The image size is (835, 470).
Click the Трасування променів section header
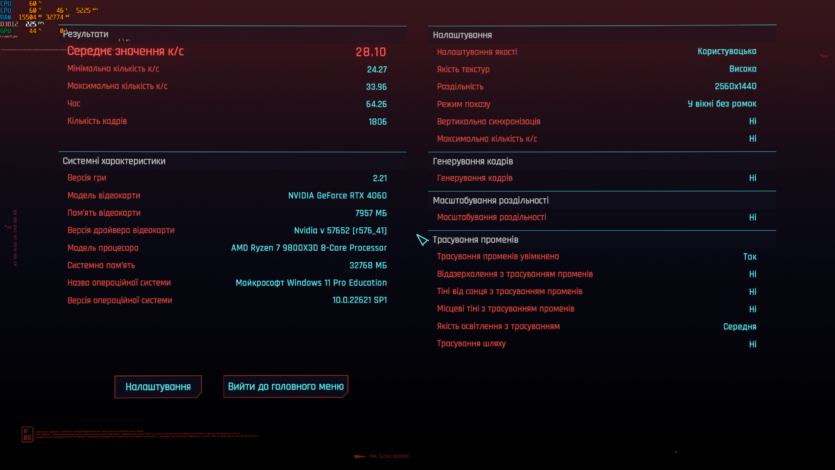coord(475,240)
